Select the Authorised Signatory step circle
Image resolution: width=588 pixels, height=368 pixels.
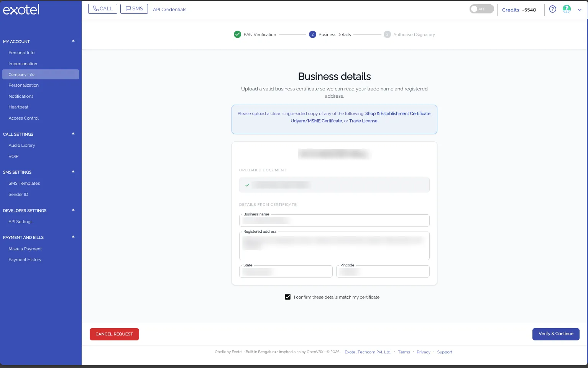point(387,34)
